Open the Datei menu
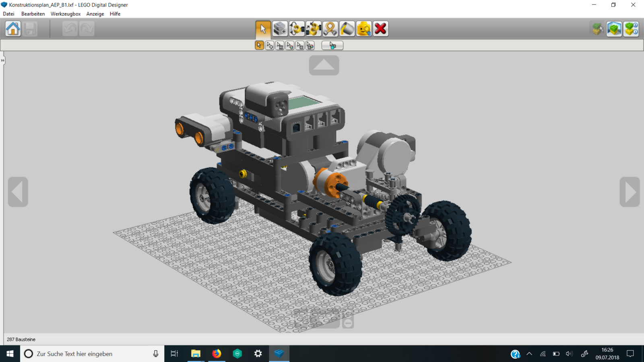 pos(8,14)
